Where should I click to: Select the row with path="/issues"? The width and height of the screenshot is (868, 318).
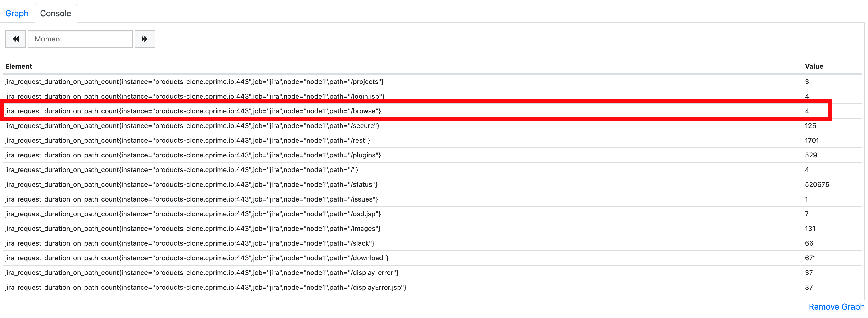pyautogui.click(x=432, y=199)
